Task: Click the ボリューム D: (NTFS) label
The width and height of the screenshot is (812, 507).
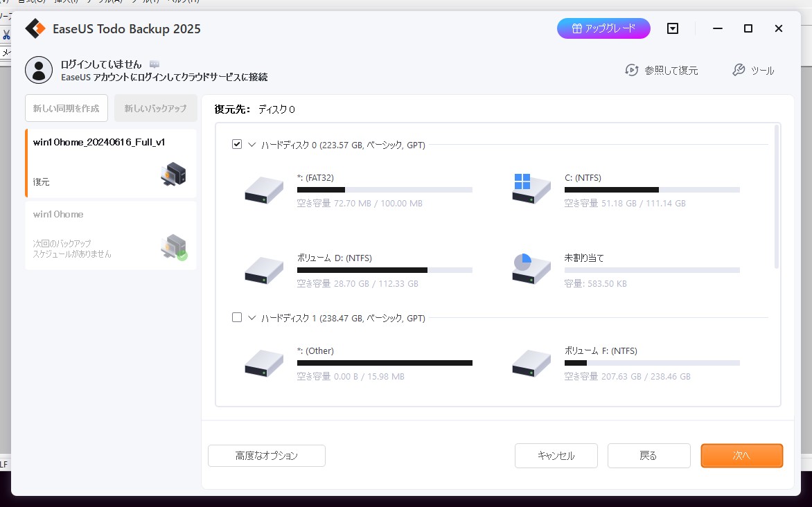Action: (x=335, y=258)
